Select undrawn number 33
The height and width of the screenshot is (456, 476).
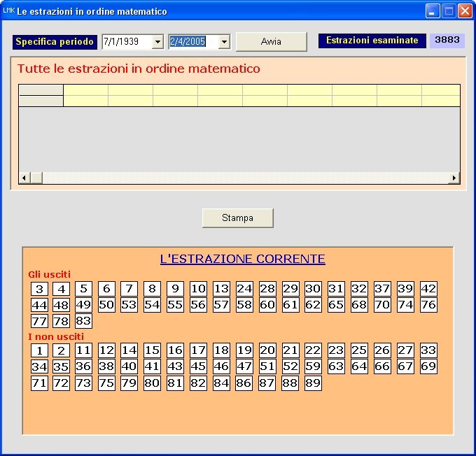(428, 350)
